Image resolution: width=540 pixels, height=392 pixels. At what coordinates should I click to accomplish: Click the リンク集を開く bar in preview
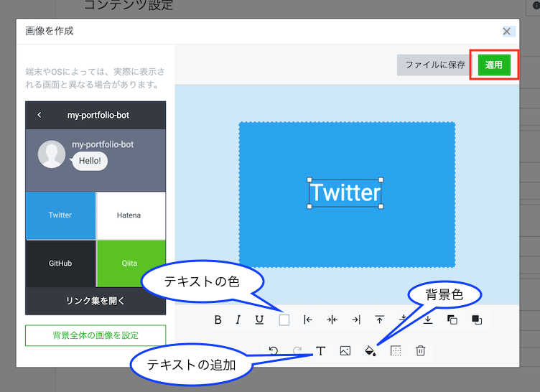click(x=96, y=301)
